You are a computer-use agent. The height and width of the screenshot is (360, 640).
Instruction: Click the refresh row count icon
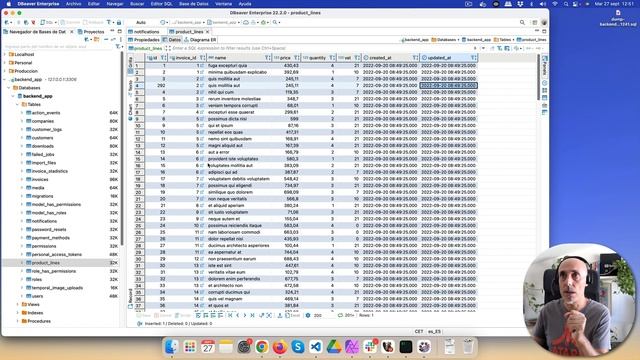[340, 316]
